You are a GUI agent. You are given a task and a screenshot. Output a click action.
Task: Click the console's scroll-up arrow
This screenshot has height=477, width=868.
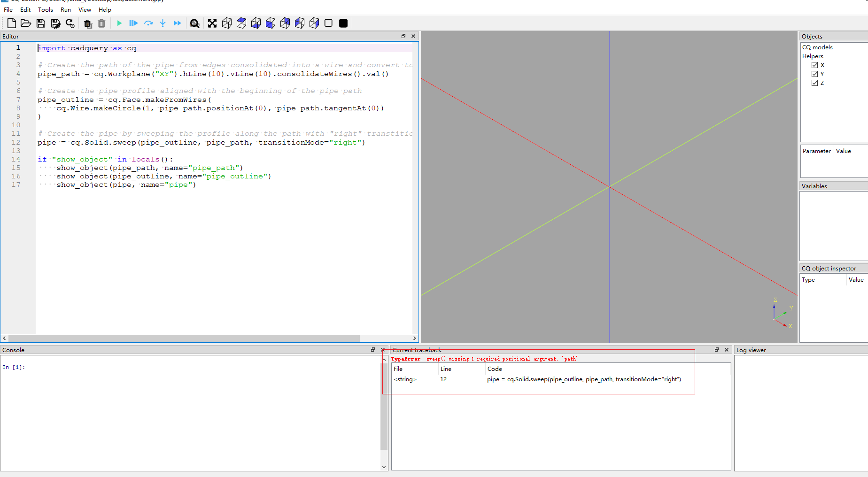point(384,359)
